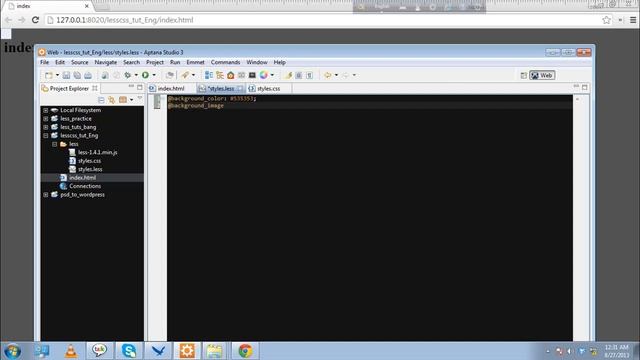
Task: Open Skype from the taskbar
Action: tap(129, 351)
